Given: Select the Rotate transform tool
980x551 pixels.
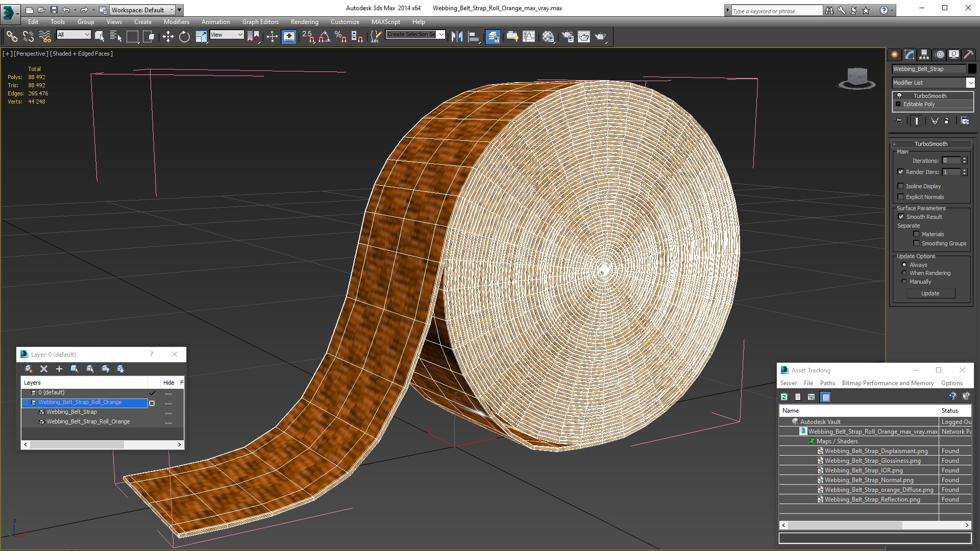Looking at the screenshot, I should (184, 36).
